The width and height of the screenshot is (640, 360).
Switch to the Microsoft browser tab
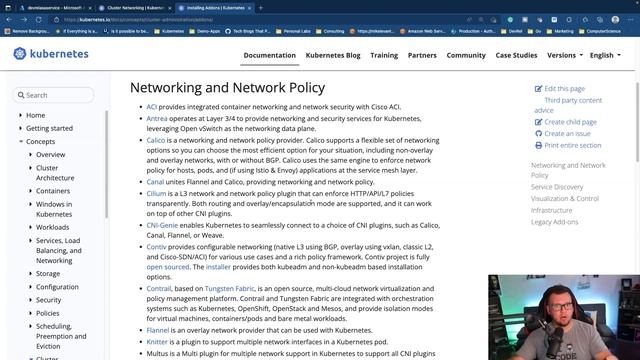55,8
